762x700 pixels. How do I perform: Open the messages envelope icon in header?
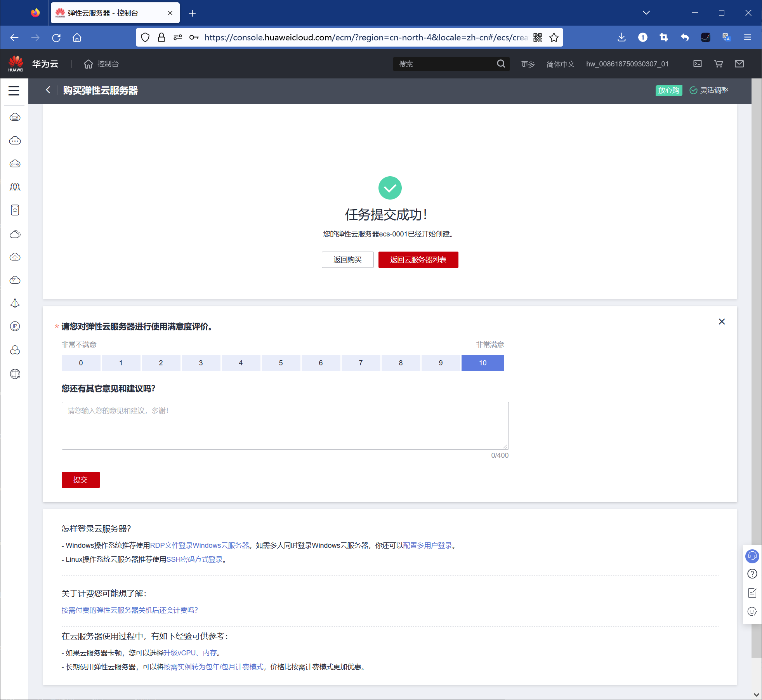[739, 64]
